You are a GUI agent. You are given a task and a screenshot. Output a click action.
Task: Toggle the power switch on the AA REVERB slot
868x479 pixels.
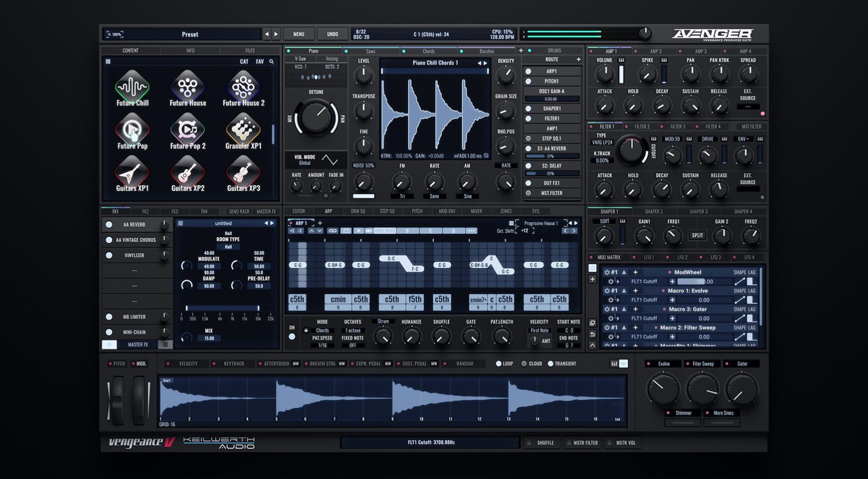click(x=108, y=224)
